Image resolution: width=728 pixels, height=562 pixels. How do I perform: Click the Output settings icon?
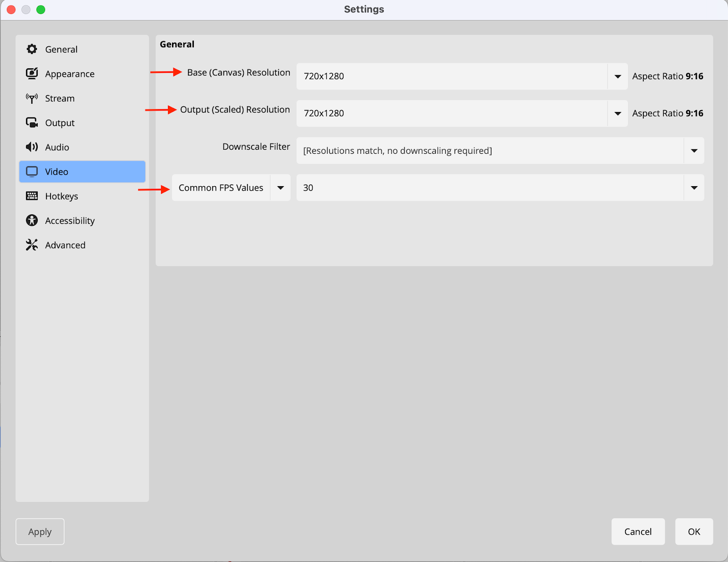click(x=32, y=123)
